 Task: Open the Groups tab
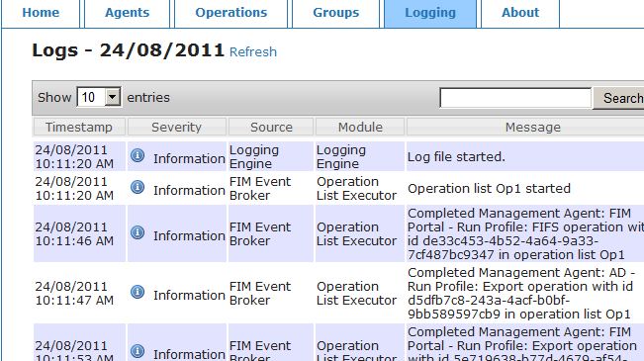tap(335, 13)
